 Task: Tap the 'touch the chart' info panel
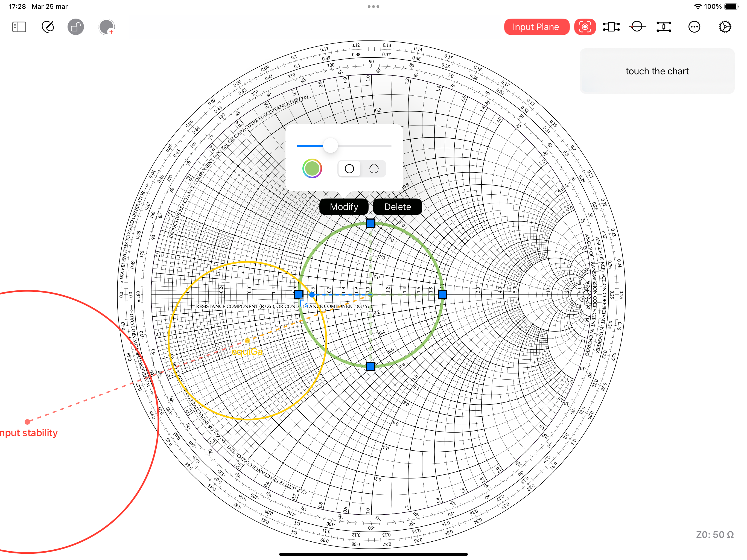coord(657,71)
